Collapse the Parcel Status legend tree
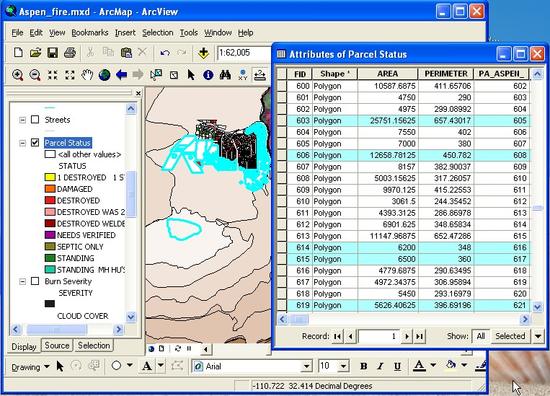The image size is (550, 396). tap(22, 143)
